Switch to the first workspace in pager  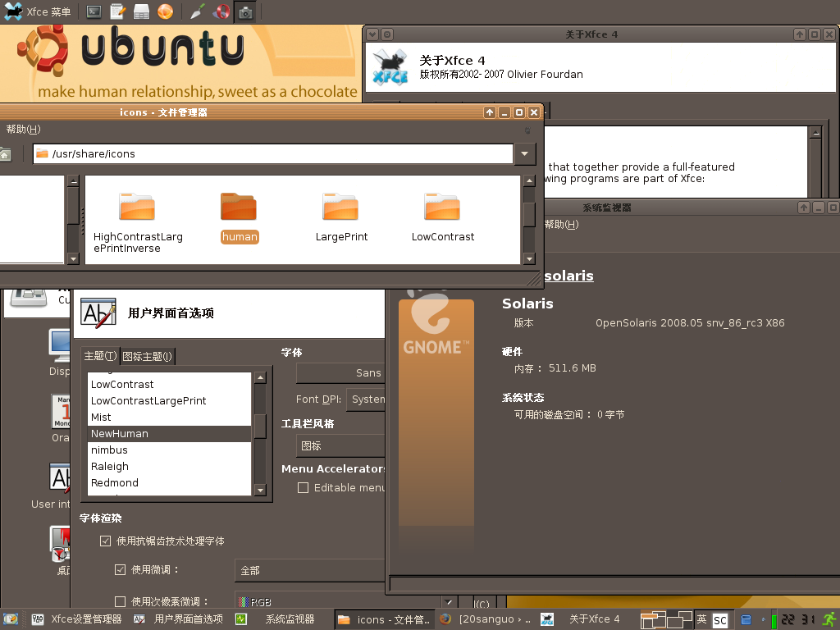pos(653,620)
